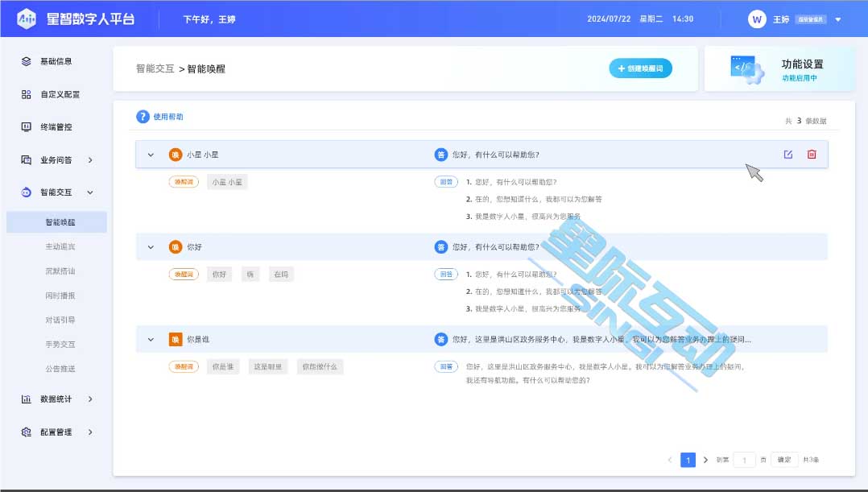Open 终端管控 in the sidebar
The height and width of the screenshot is (492, 868).
pos(60,127)
